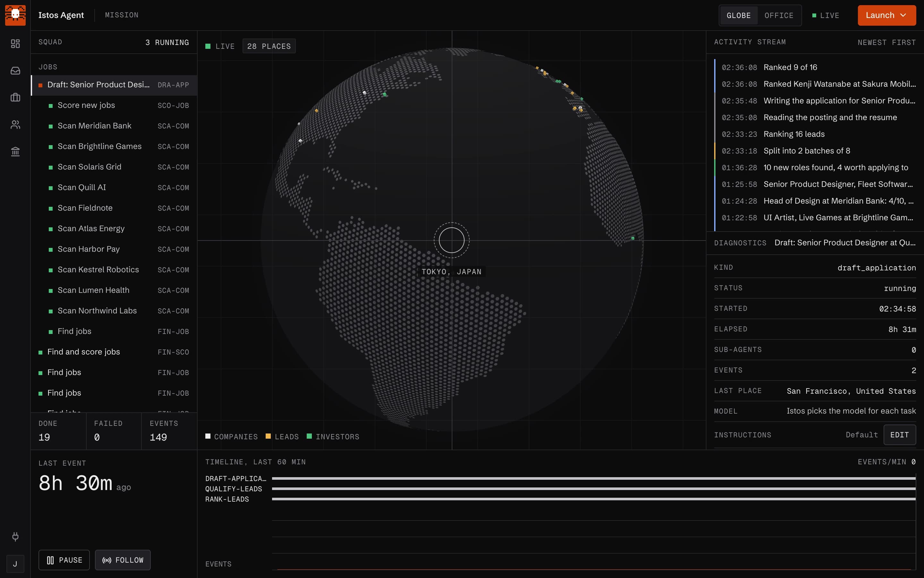924x578 pixels.
Task: Click the 28 PLACES badge
Action: (x=269, y=46)
